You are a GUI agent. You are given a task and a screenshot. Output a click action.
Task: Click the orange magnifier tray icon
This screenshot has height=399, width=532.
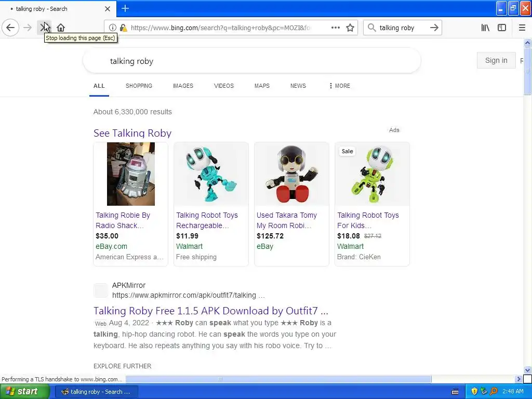pos(494,392)
